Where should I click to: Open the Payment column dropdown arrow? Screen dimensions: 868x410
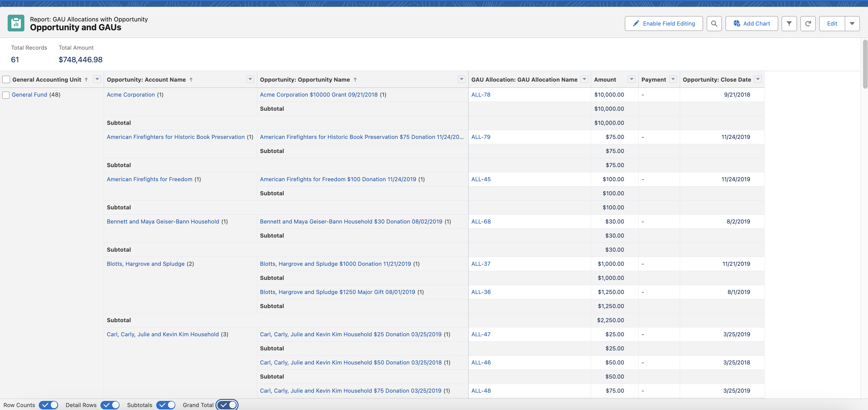673,79
